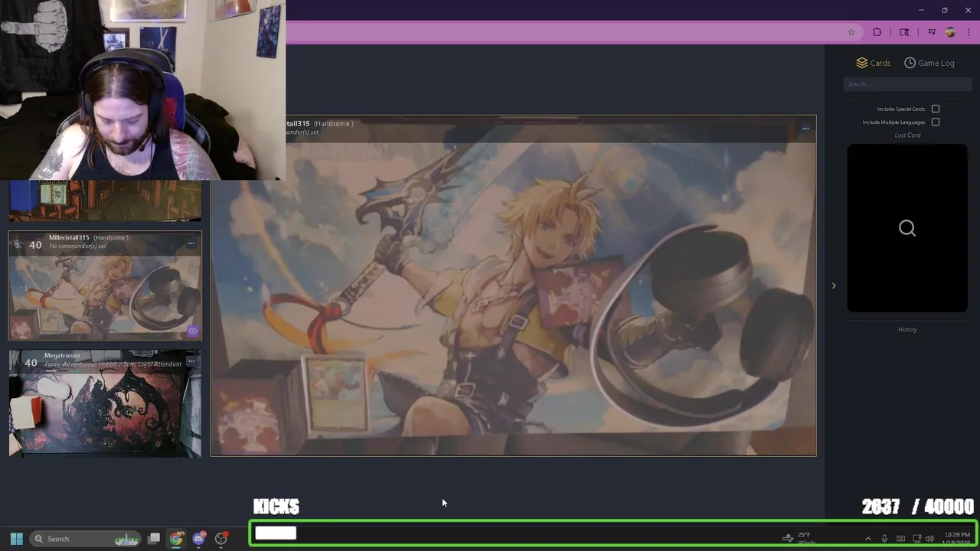The image size is (980, 551).
Task: Open the recording app icon in taskbar
Action: tap(221, 539)
